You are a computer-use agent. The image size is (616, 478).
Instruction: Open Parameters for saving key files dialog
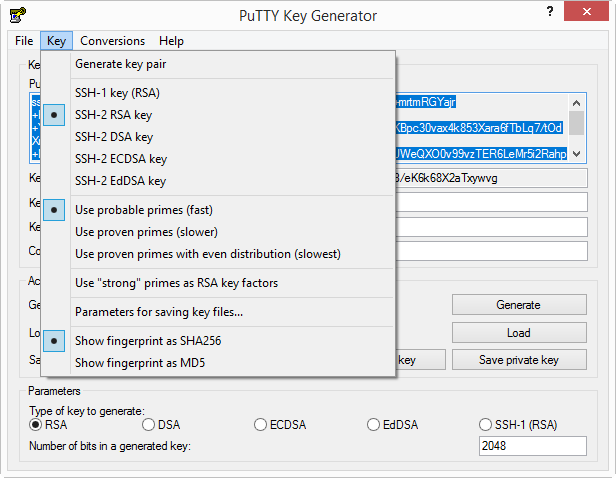pyautogui.click(x=218, y=312)
